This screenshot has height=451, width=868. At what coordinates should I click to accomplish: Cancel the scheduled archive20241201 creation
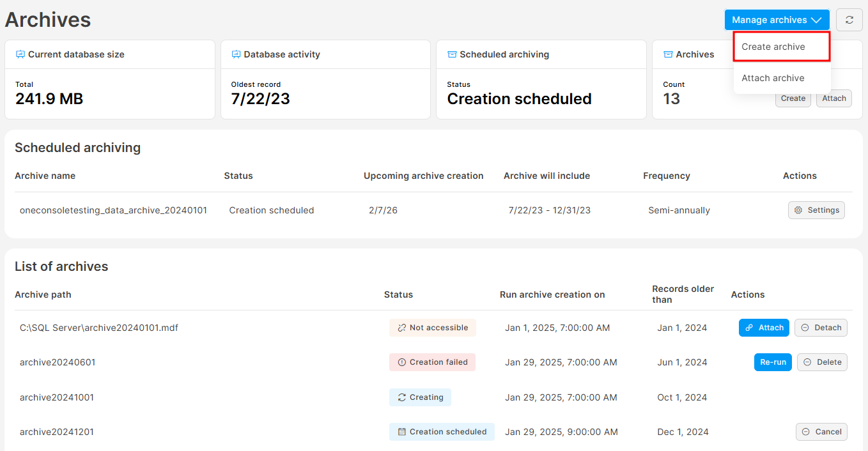pyautogui.click(x=821, y=432)
